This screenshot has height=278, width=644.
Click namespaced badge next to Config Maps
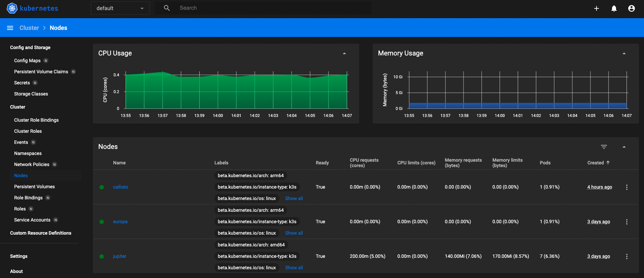tap(46, 61)
